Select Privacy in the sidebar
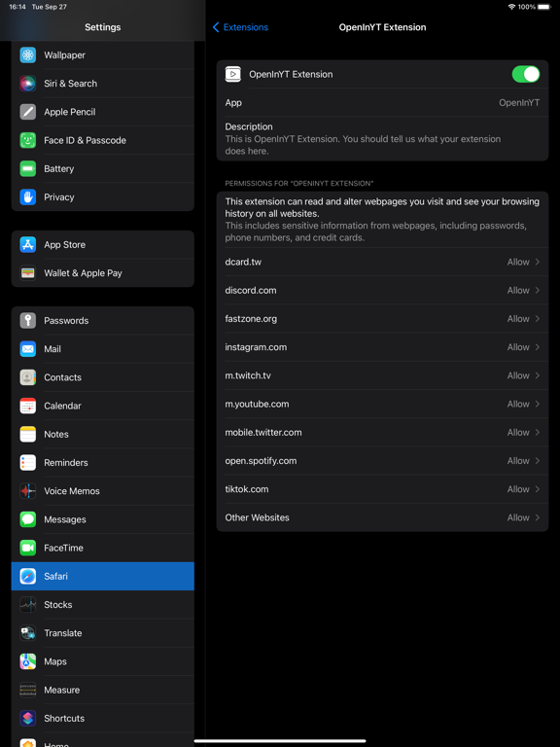This screenshot has width=560, height=747. pyautogui.click(x=103, y=196)
